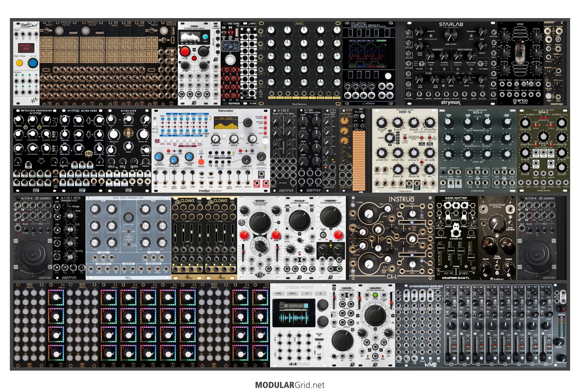Select the red Clock BPM 120 display
580x392 pixels.
pos(26,48)
